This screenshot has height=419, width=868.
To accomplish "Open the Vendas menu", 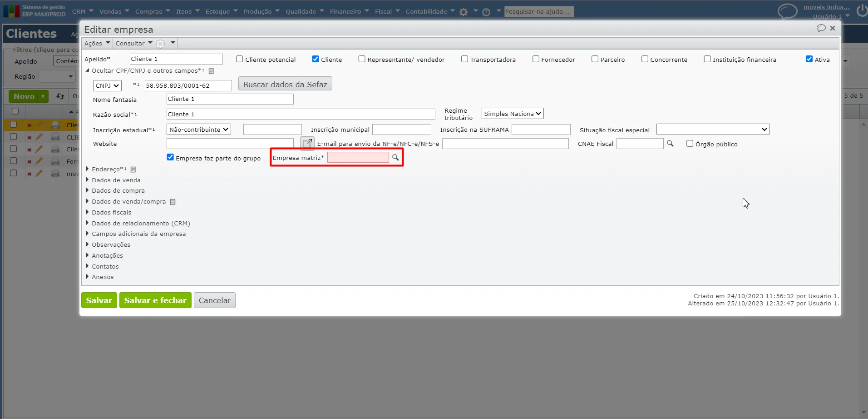I will point(114,11).
